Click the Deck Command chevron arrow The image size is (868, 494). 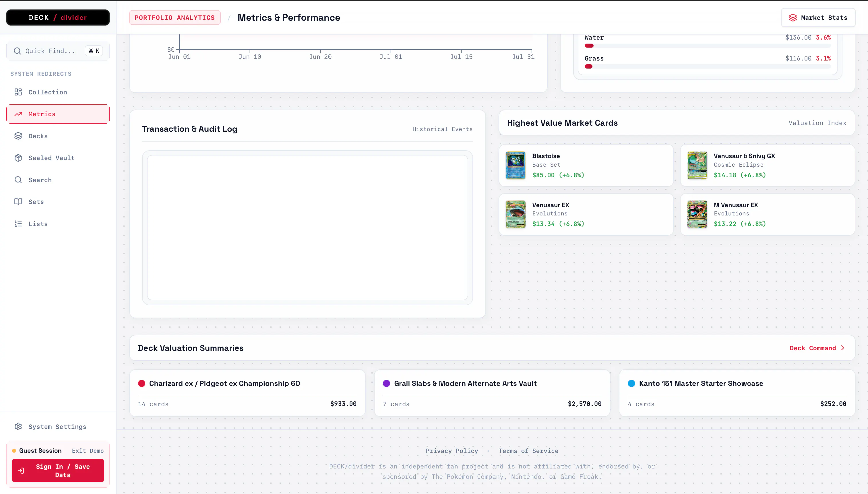(842, 348)
